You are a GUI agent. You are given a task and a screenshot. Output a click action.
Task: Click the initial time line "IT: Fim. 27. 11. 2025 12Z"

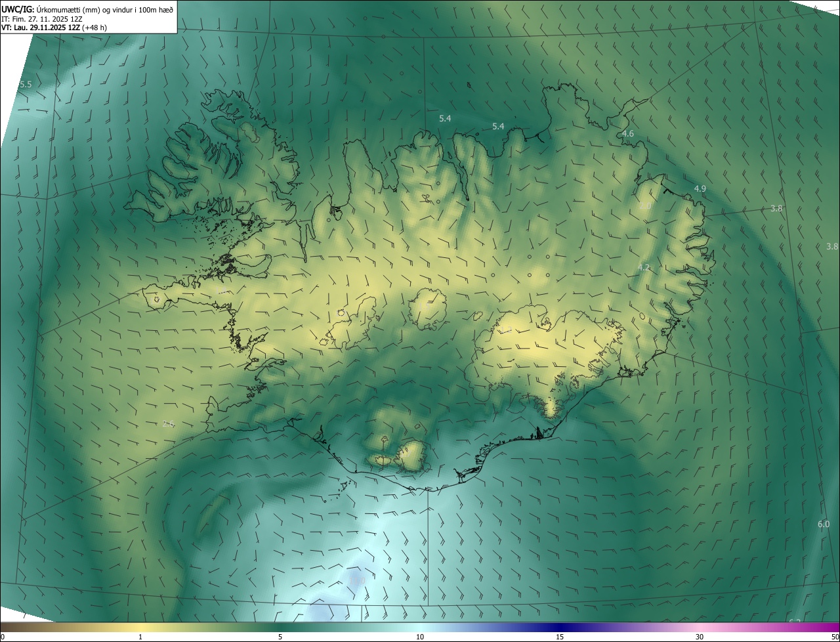pos(41,19)
